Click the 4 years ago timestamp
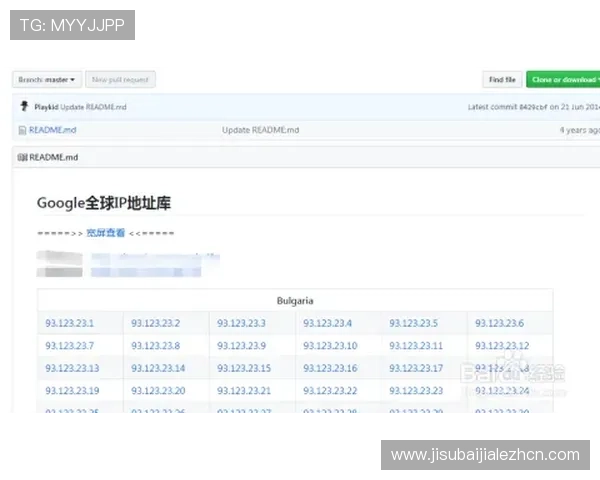Image resolution: width=600 pixels, height=480 pixels. pos(580,130)
